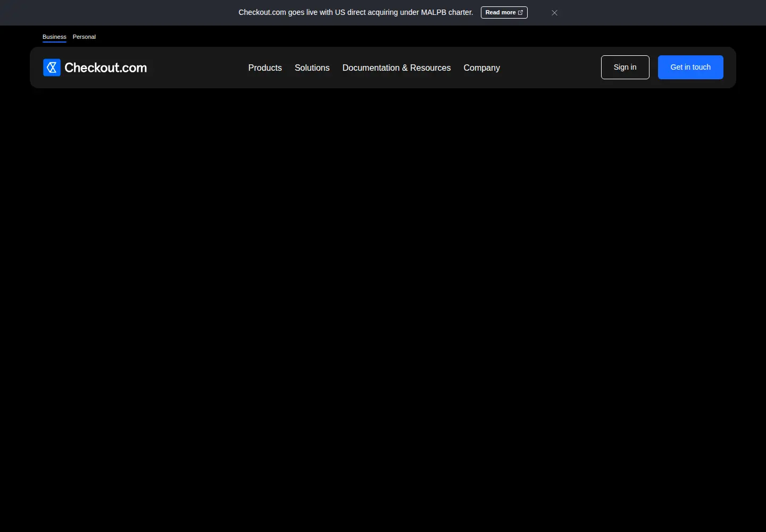766x532 pixels.
Task: Open Documentation & Resources menu
Action: 396,68
